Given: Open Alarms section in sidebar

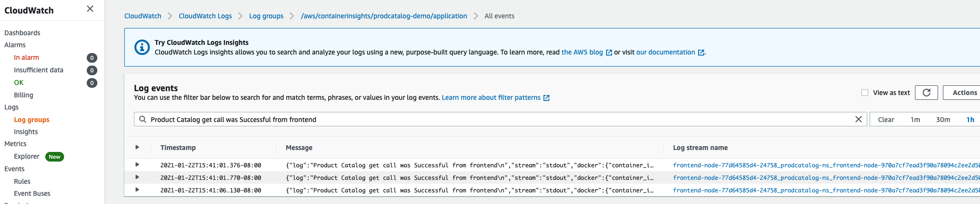Looking at the screenshot, I should click(15, 45).
